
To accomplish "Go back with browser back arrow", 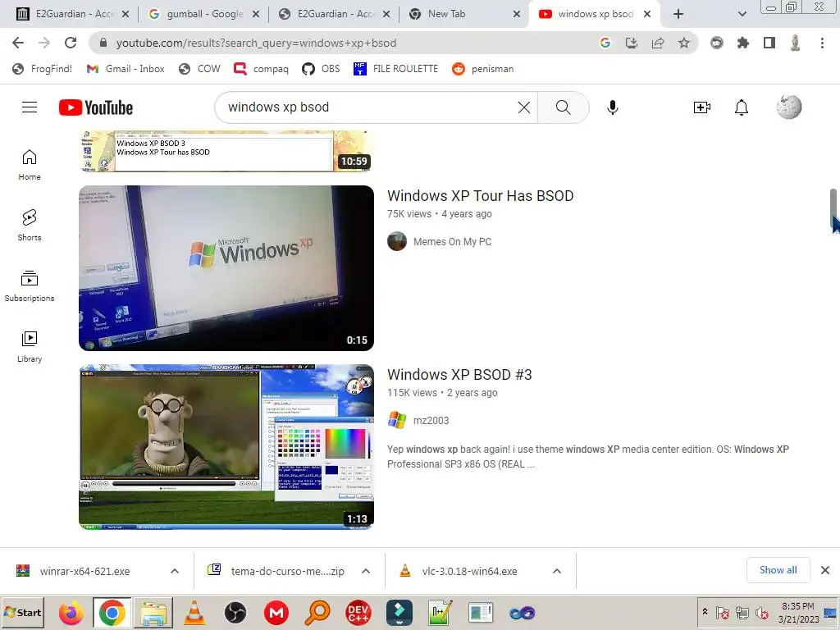I will point(18,43).
